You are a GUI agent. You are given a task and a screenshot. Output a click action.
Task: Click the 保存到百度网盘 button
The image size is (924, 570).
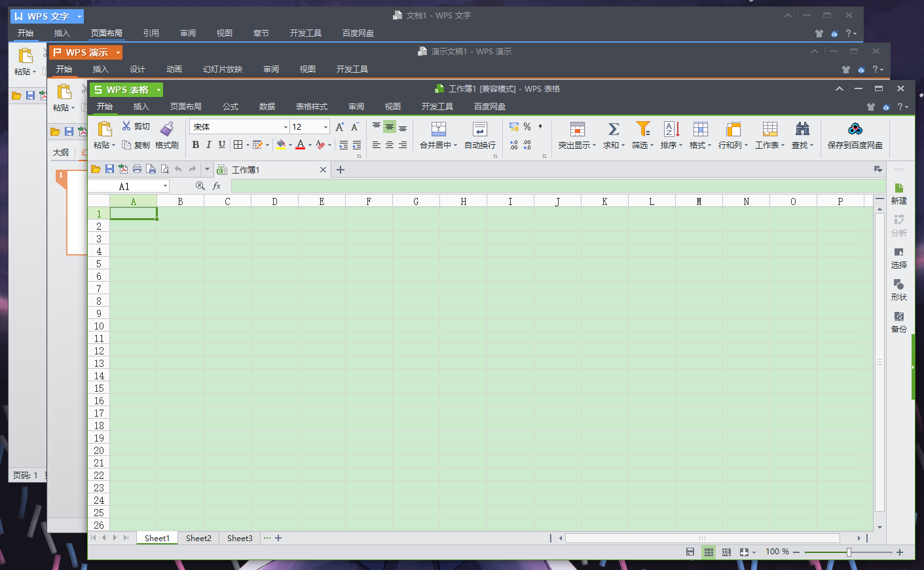click(855, 136)
